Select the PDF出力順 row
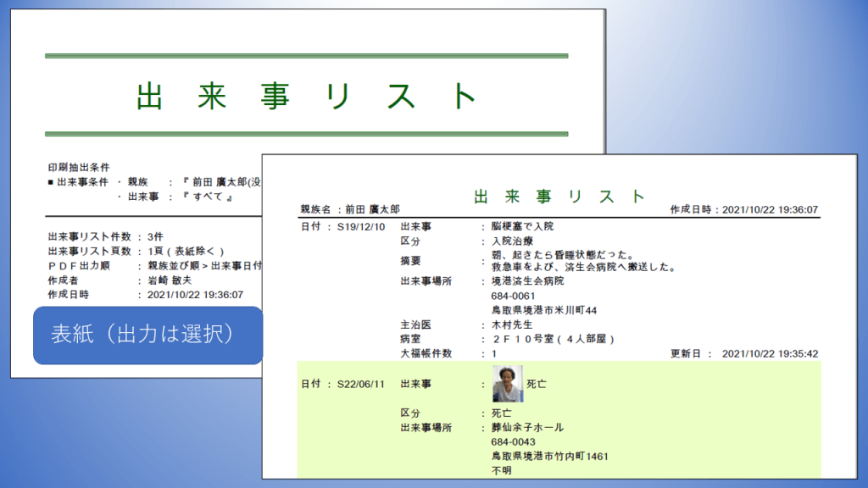This screenshot has width=868, height=488. click(x=154, y=265)
